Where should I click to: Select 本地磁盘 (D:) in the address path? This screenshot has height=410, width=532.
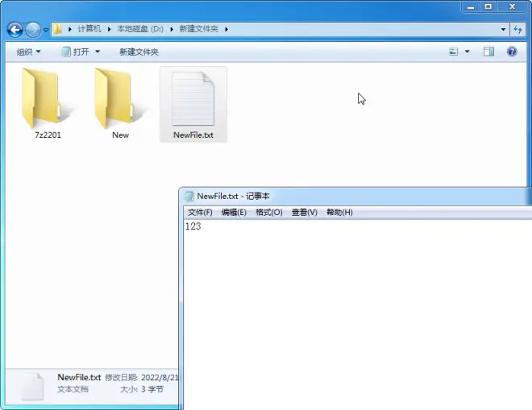click(140, 29)
